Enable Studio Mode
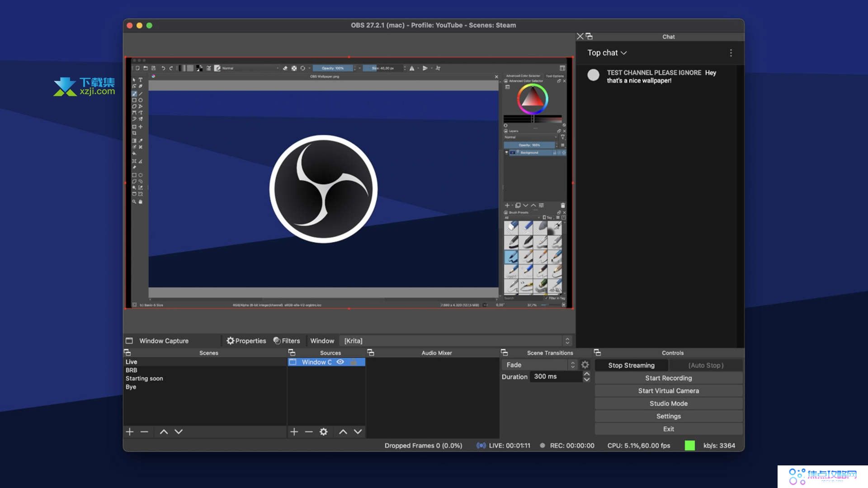The width and height of the screenshot is (868, 488). 668,403
